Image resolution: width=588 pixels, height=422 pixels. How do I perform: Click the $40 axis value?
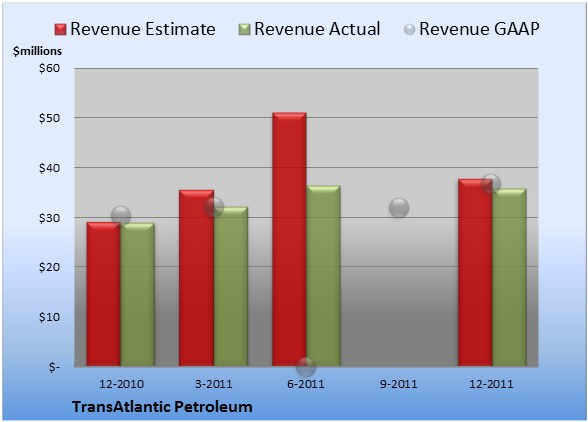tap(50, 168)
